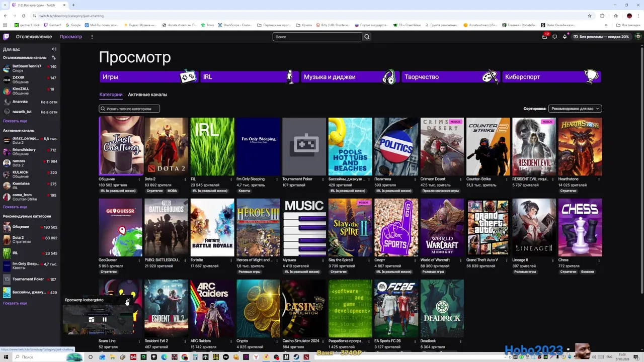Open the Twitch home logo

(x=6, y=37)
